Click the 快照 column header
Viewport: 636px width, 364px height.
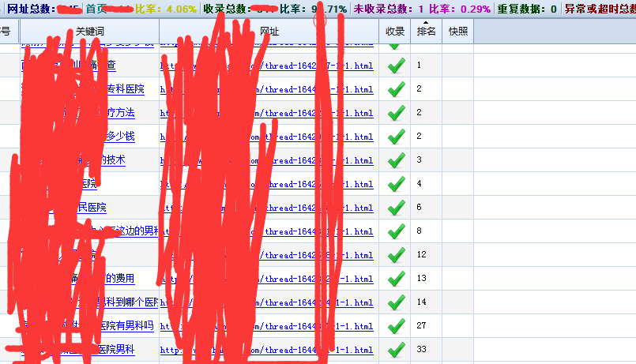tap(457, 32)
